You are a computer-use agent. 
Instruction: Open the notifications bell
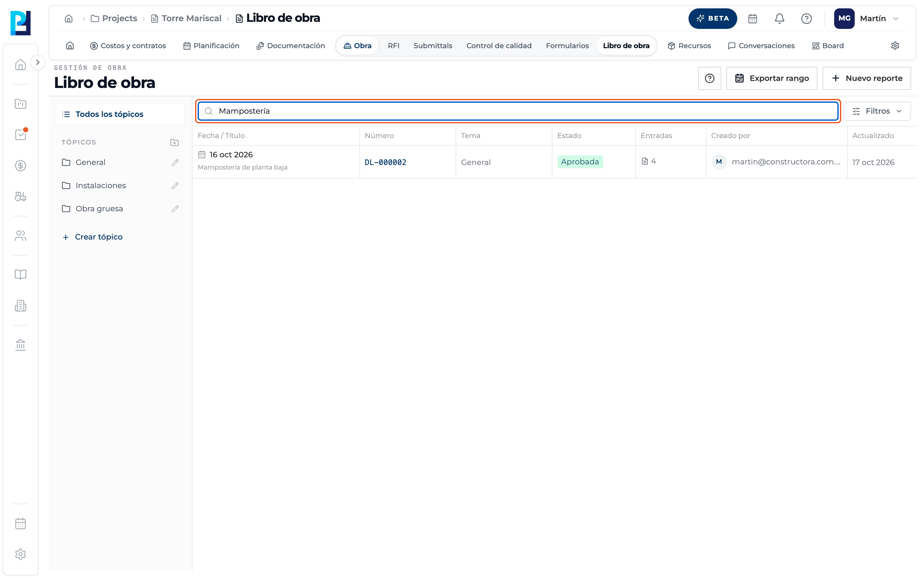click(x=779, y=18)
